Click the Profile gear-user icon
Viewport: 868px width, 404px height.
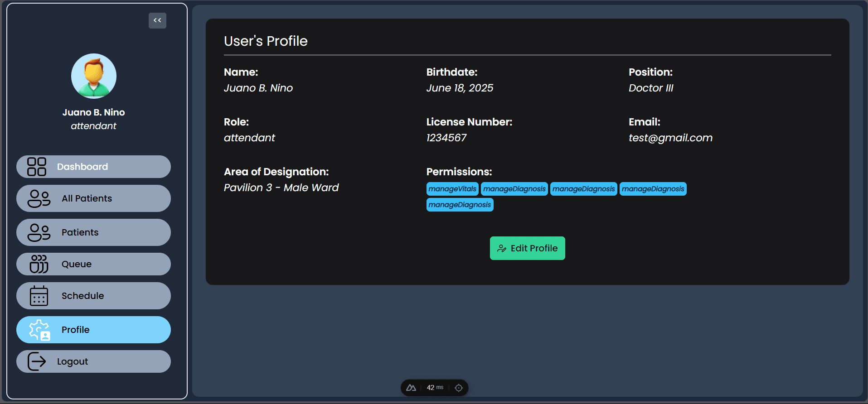click(x=39, y=330)
